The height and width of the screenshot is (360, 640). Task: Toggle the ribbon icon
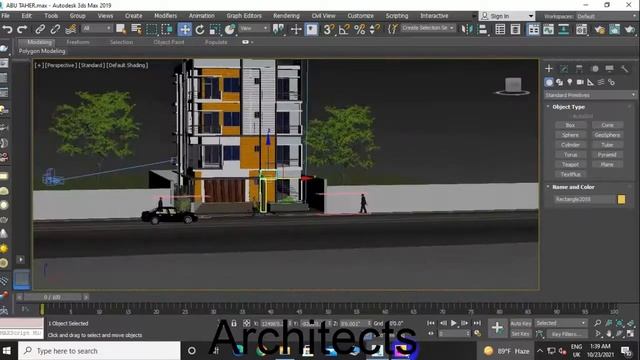click(x=533, y=29)
